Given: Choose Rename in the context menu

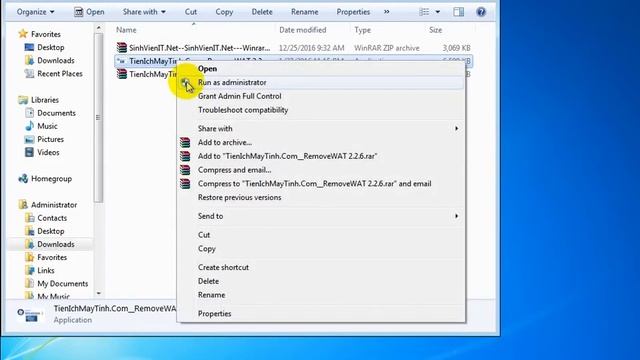Looking at the screenshot, I should [x=321, y=295].
